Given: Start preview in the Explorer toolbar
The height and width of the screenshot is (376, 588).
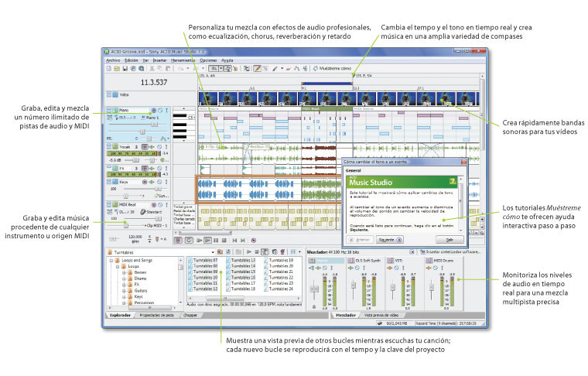Looking at the screenshot, I should tap(248, 252).
